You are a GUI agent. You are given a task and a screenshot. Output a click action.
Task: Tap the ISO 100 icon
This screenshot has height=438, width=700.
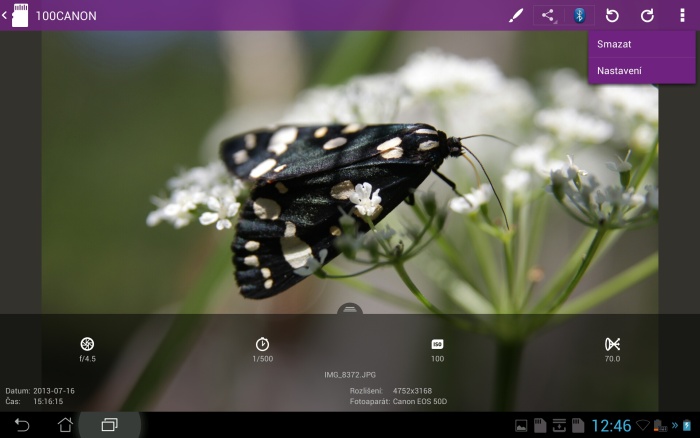(x=437, y=344)
